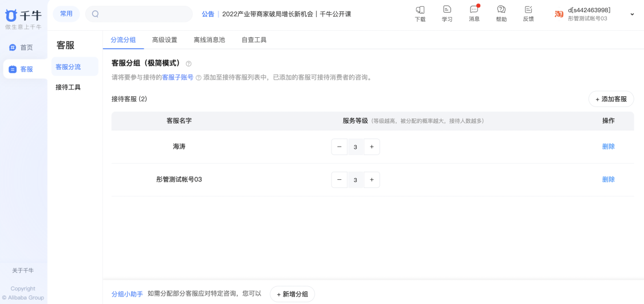
Task: Select 接待工具 in the side menu
Action: (68, 88)
